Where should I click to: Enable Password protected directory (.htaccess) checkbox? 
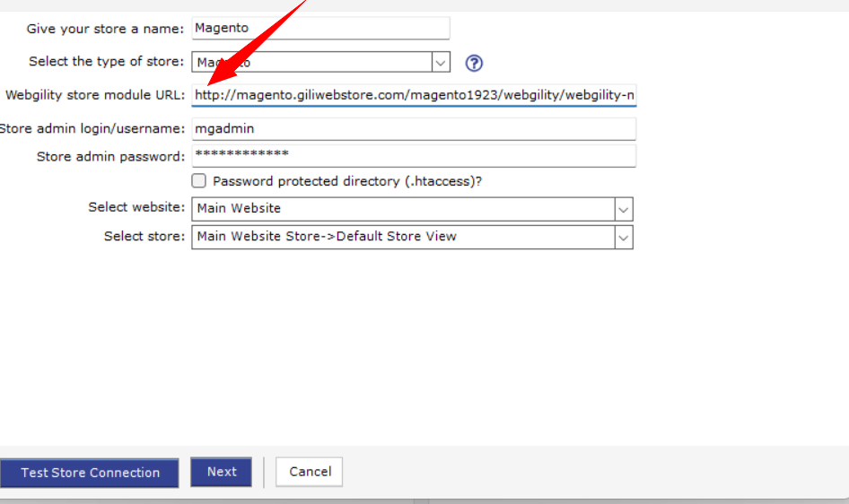(198, 180)
